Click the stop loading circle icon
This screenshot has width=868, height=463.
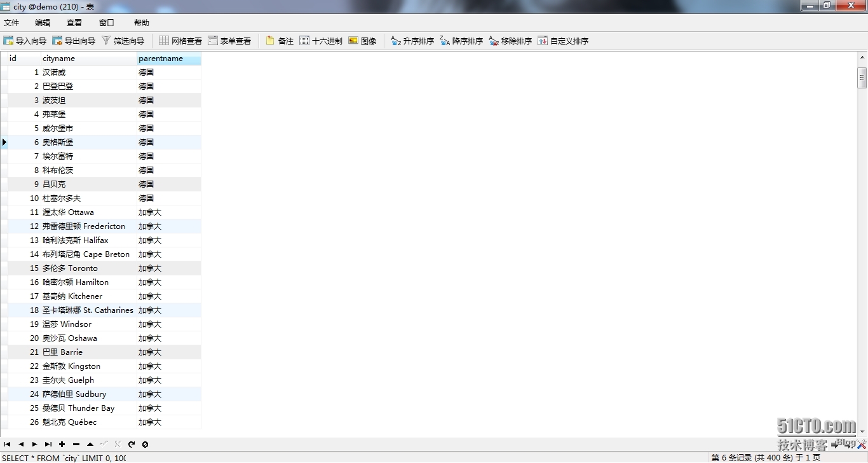pos(145,445)
